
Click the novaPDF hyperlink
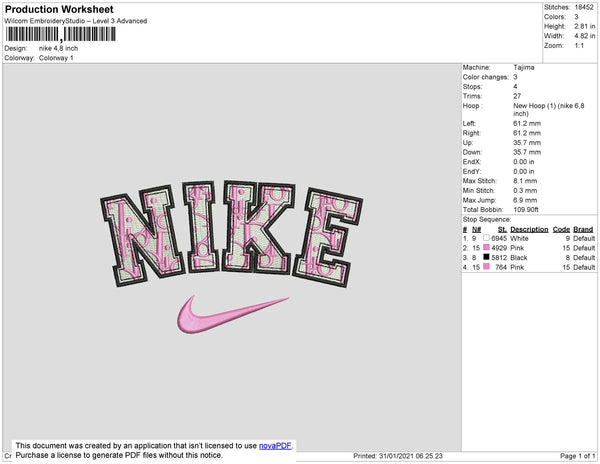[275, 446]
